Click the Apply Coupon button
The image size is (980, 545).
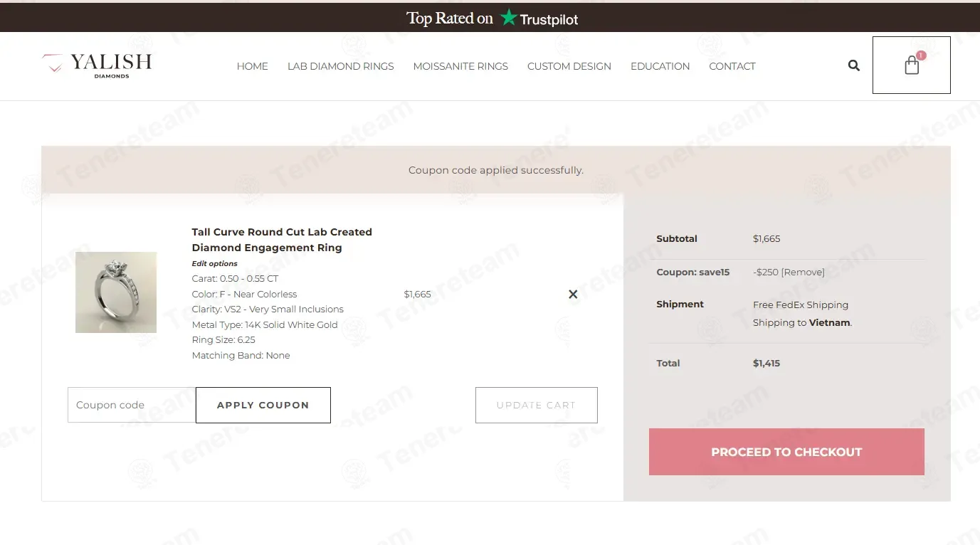(263, 405)
